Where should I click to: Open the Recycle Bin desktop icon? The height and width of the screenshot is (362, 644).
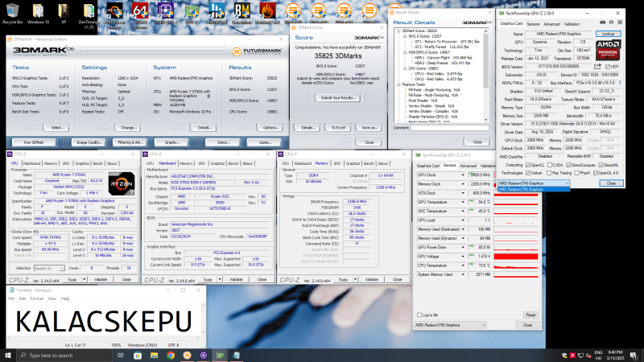(12, 13)
